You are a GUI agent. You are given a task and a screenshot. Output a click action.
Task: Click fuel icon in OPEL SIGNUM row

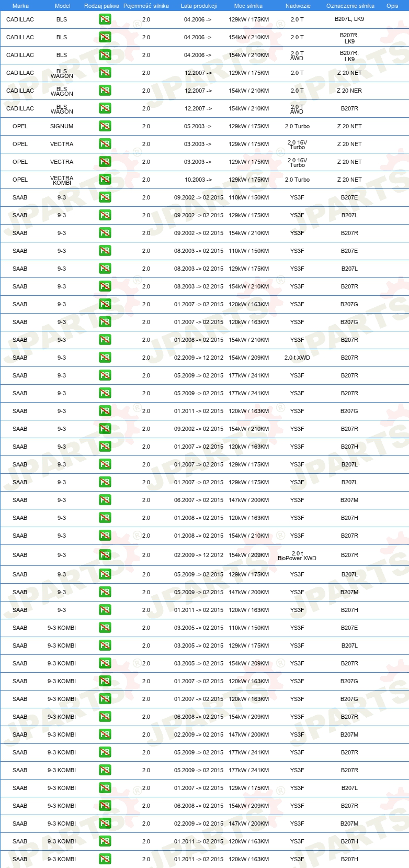(105, 126)
